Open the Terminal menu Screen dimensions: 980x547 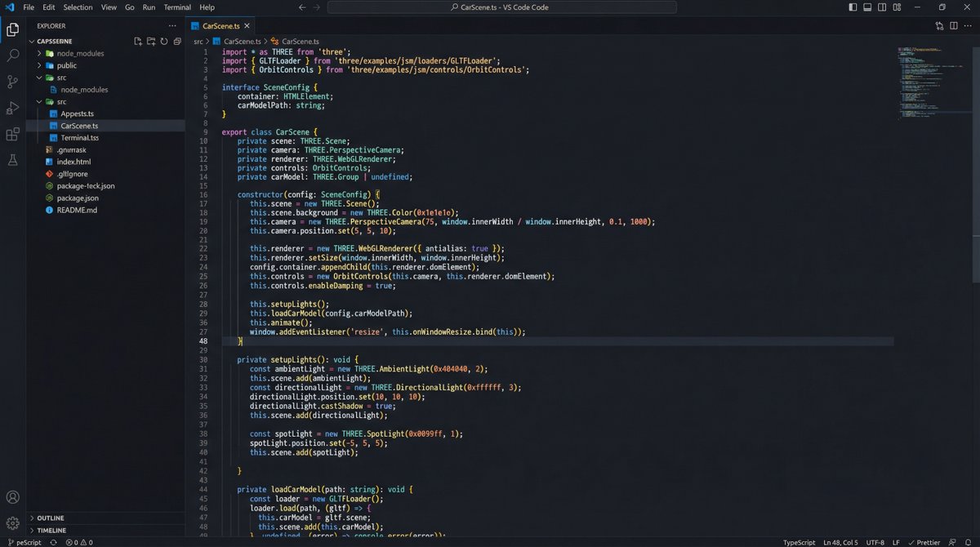[177, 7]
